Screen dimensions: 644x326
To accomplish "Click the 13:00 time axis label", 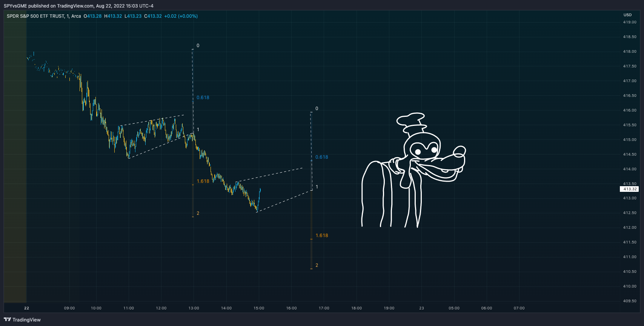I will pos(194,308).
